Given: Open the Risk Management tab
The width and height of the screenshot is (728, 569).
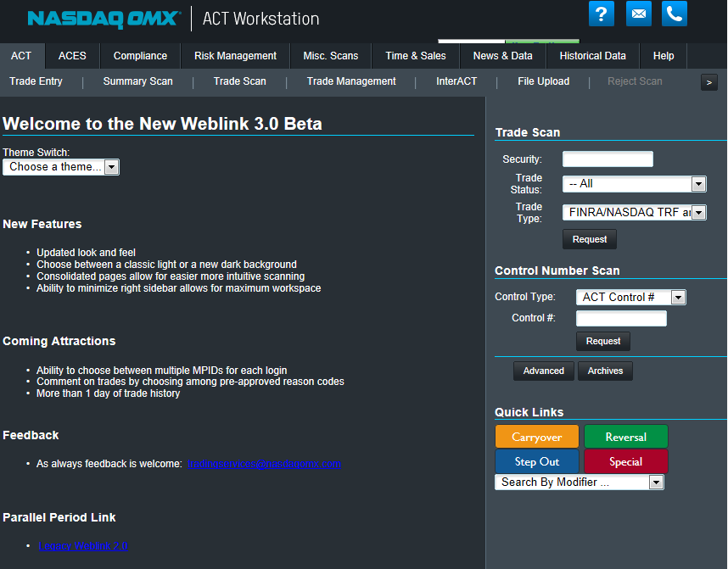Looking at the screenshot, I should coord(235,56).
